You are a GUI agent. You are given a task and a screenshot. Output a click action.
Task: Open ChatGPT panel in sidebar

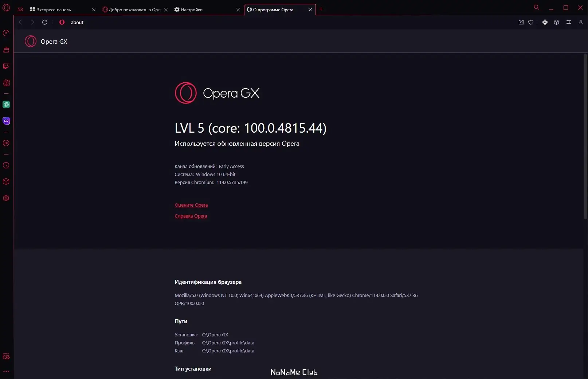click(x=6, y=105)
